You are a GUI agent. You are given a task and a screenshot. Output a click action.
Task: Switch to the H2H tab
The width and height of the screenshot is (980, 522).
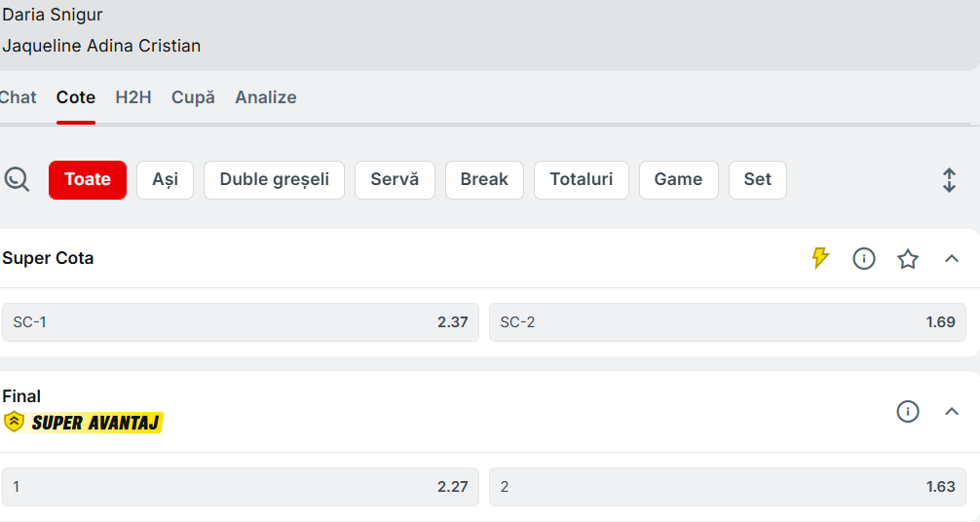pyautogui.click(x=133, y=97)
